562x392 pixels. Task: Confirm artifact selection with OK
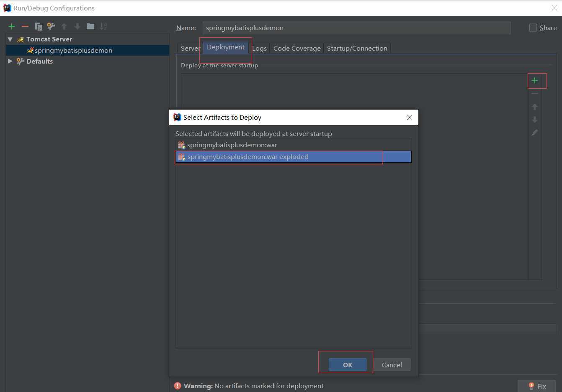[x=348, y=365]
